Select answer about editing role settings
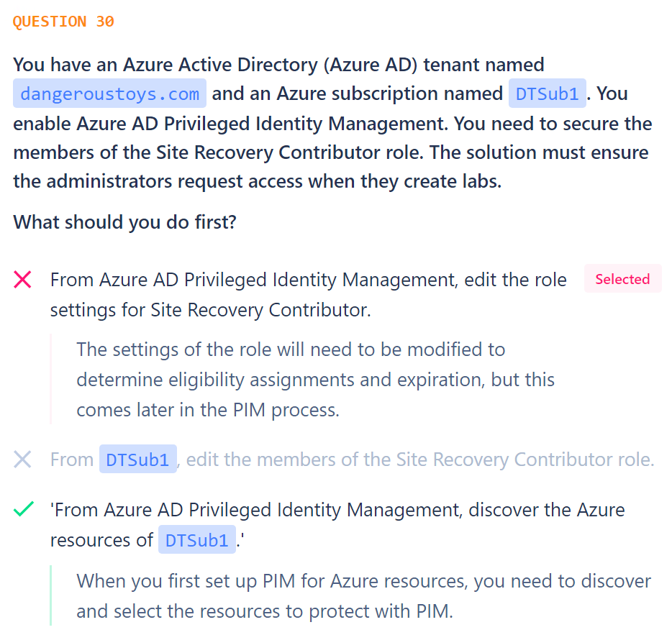Image resolution: width=672 pixels, height=635 pixels. [308, 295]
